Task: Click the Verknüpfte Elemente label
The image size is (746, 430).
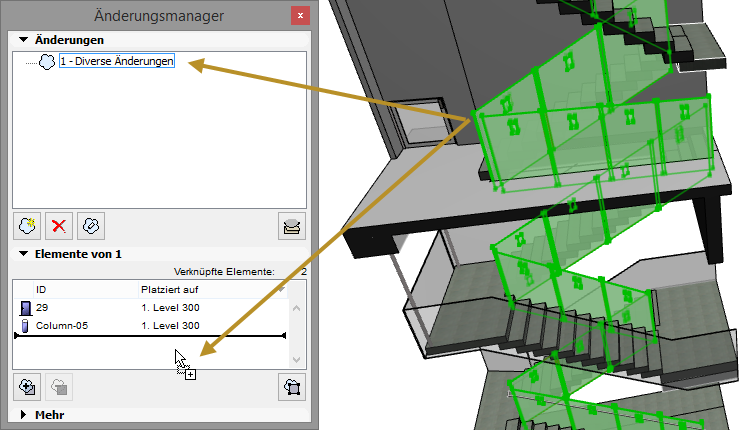Action: coord(224,272)
